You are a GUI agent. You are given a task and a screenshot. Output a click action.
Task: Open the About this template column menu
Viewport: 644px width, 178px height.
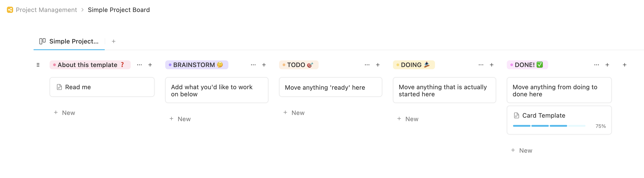139,65
